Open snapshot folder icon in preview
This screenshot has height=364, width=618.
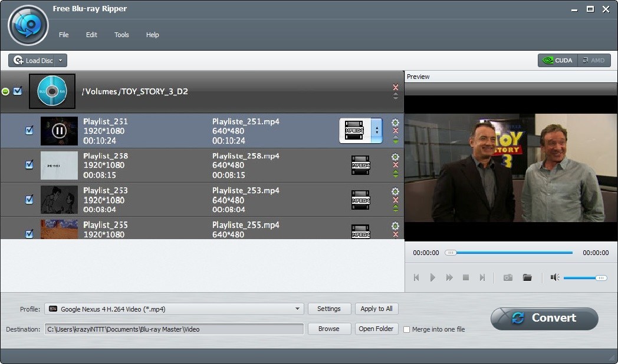point(527,277)
